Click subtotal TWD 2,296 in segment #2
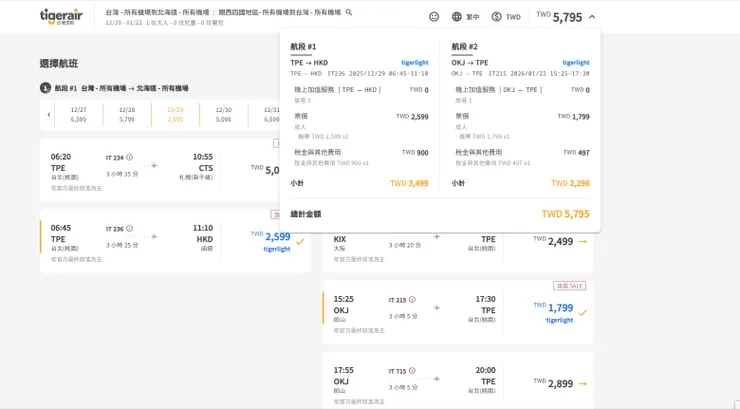Image resolution: width=740 pixels, height=409 pixels. pyautogui.click(x=570, y=183)
